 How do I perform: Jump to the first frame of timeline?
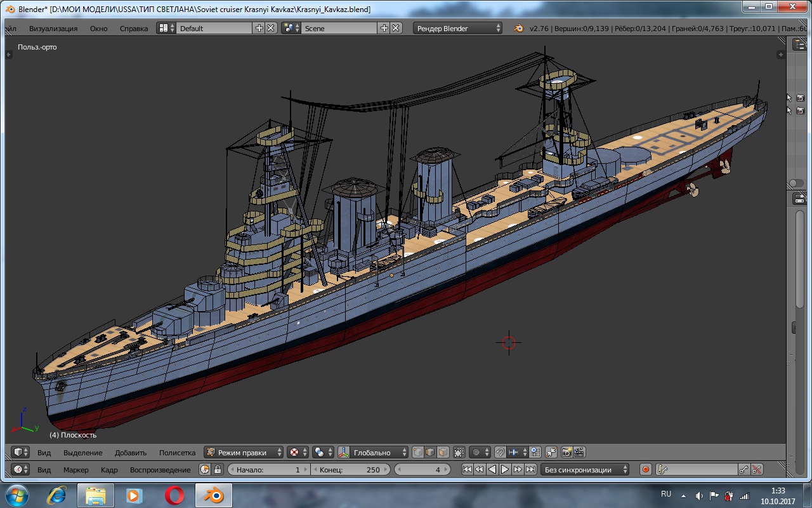(x=467, y=470)
